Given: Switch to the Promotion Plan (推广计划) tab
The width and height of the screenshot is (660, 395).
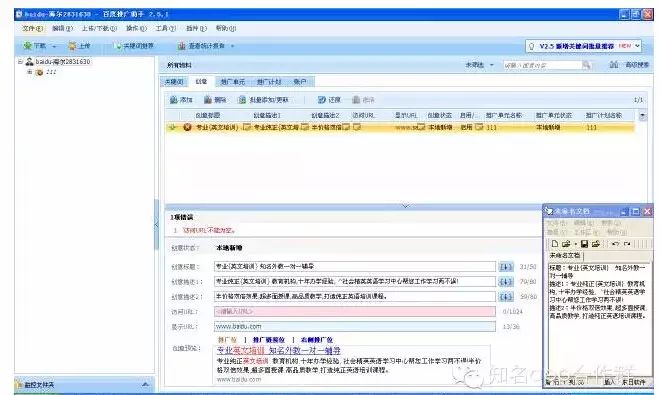Looking at the screenshot, I should [x=269, y=82].
